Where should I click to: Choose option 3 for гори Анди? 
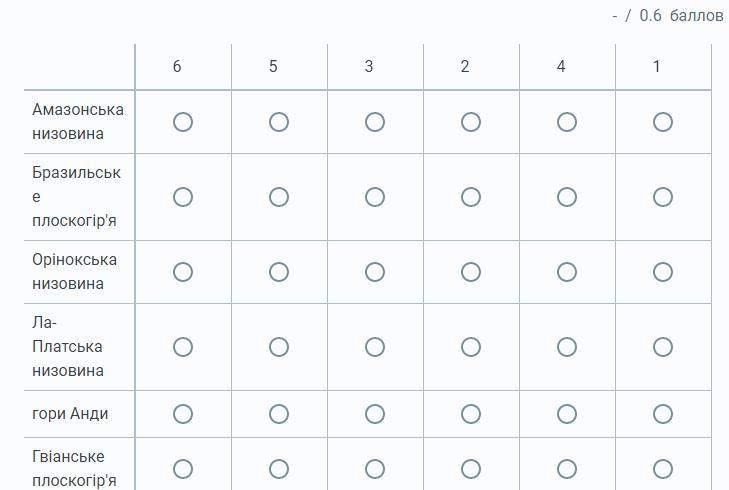[375, 414]
